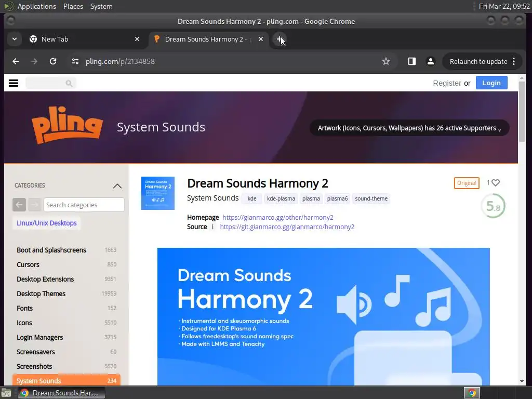Click the scrollbar down arrow
This screenshot has width=532, height=399.
522,381
